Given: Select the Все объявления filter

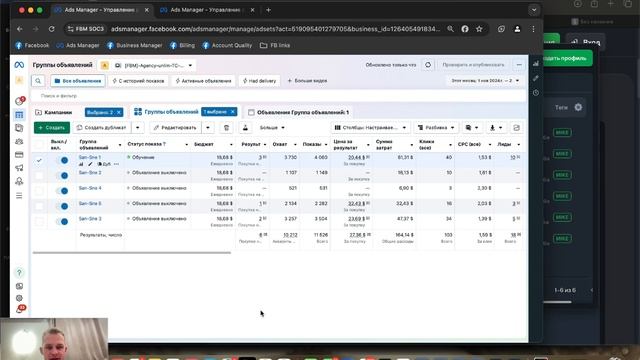Looking at the screenshot, I should [78, 81].
